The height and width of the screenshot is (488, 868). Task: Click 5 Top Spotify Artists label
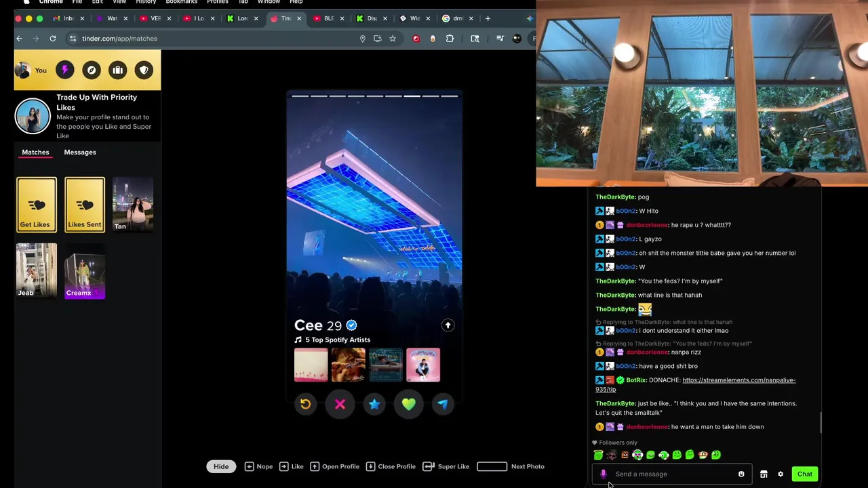338,340
